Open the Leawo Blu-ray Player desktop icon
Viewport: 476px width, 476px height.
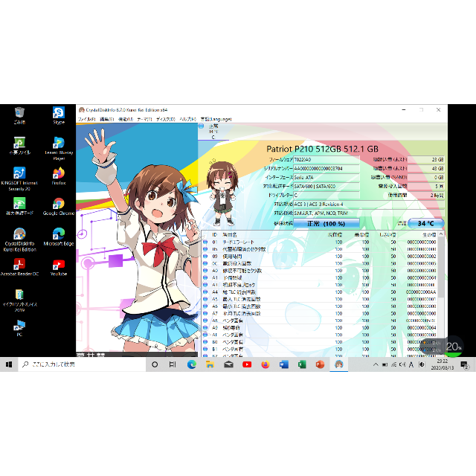pyautogui.click(x=59, y=149)
